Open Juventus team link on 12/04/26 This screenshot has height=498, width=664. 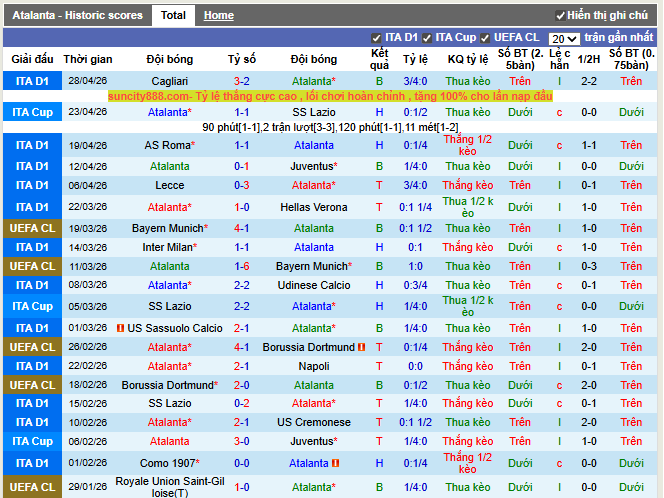point(314,166)
